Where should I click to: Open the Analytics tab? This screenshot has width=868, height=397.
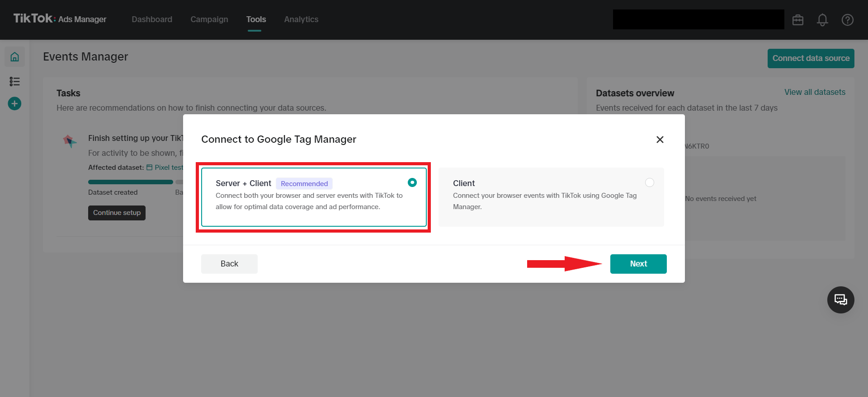(x=301, y=19)
